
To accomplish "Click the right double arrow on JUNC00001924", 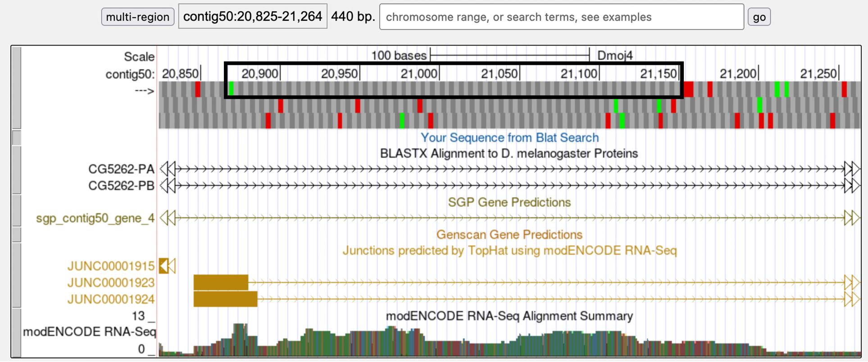I will click(852, 299).
